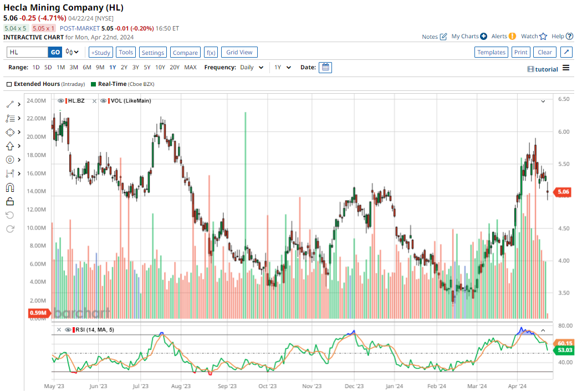Toggle visibility of RSI study
Image resolution: width=577 pixels, height=392 pixels.
68,330
